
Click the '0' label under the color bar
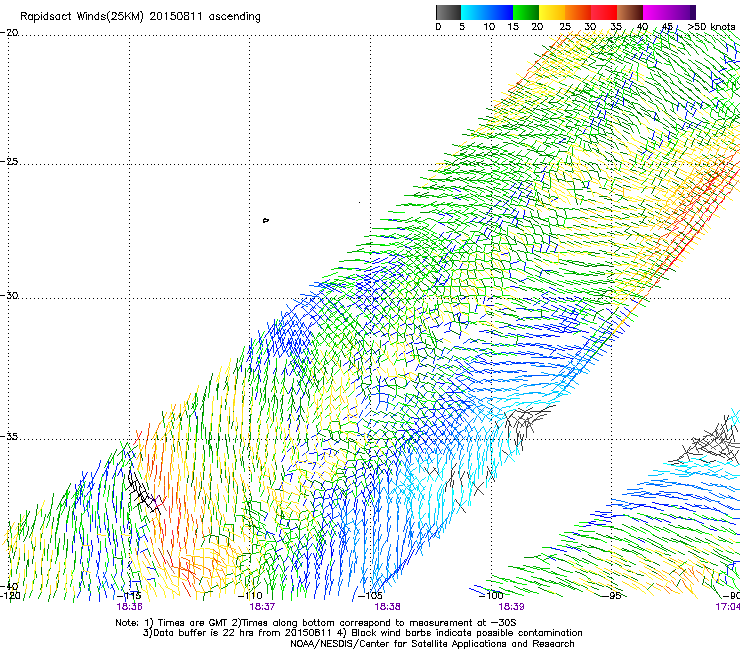coord(438,27)
